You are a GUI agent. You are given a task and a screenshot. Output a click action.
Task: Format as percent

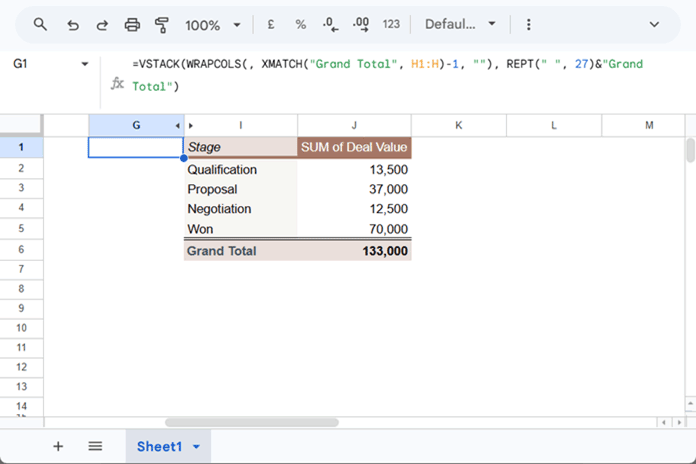(301, 24)
